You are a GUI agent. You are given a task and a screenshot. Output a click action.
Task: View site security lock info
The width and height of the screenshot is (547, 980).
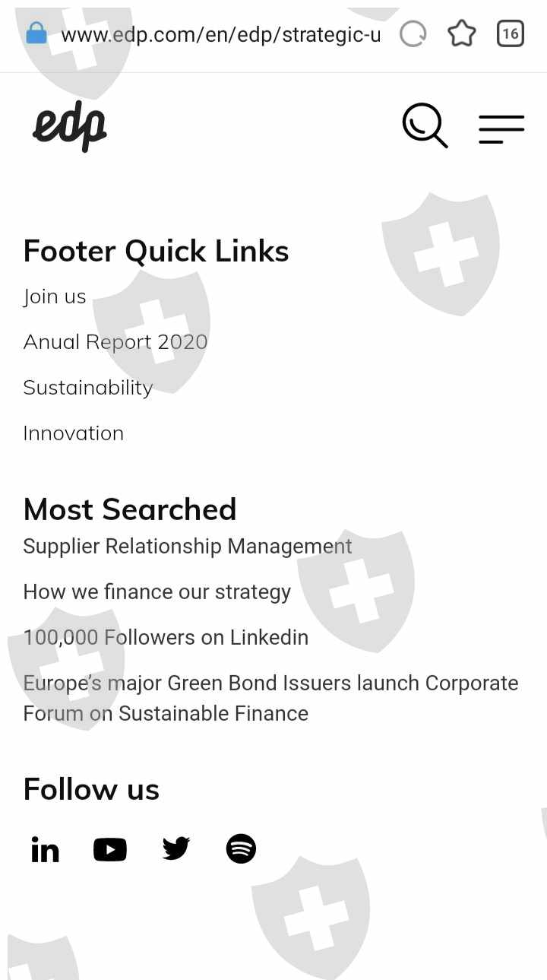[x=36, y=34]
